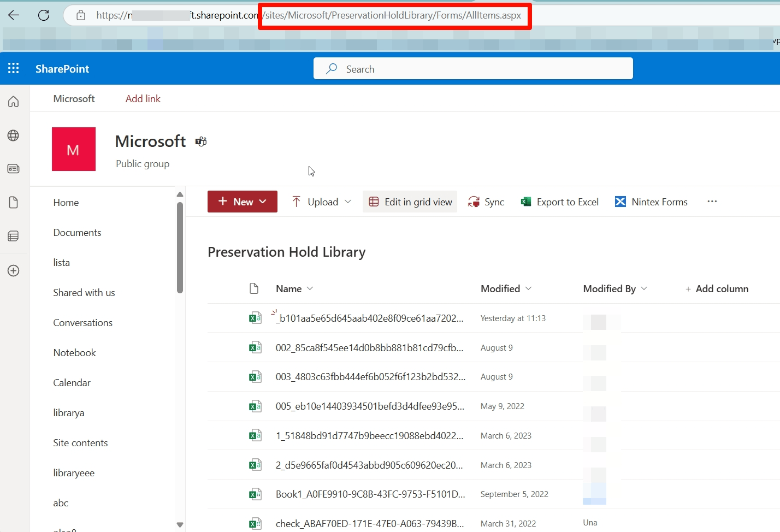Open Shared with us in navigation
The image size is (780, 532).
84,293
